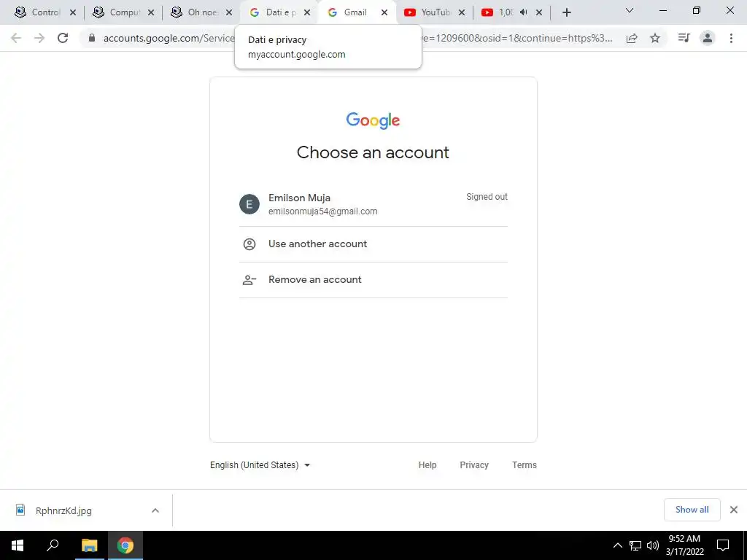747x560 pixels.
Task: Expand the English (United States) language dropdown
Action: point(260,464)
